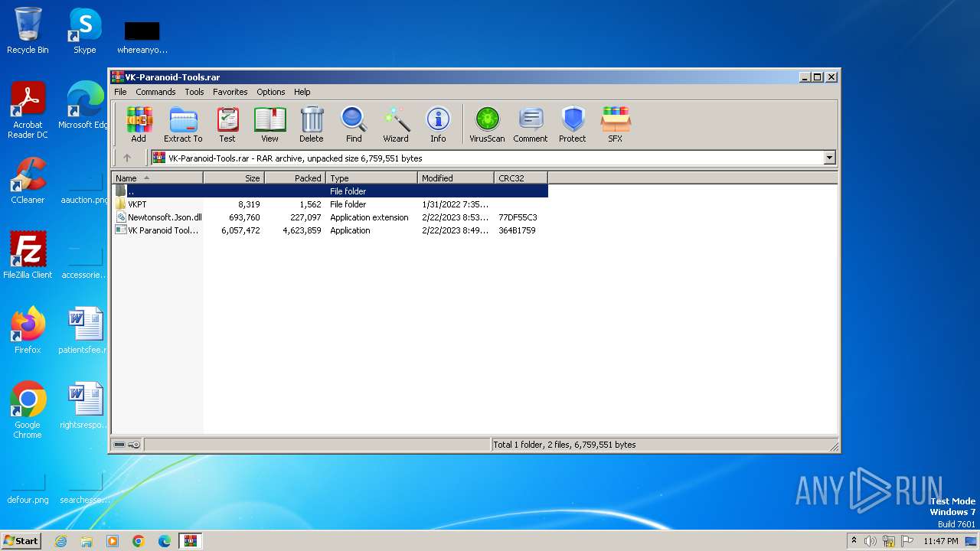
Task: Open rightsrespo Word document icon
Action: 84,406
